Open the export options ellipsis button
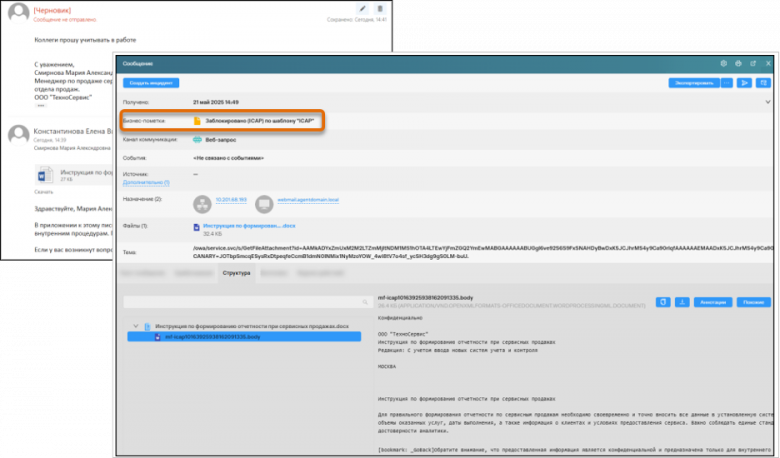The image size is (780, 458). click(726, 82)
